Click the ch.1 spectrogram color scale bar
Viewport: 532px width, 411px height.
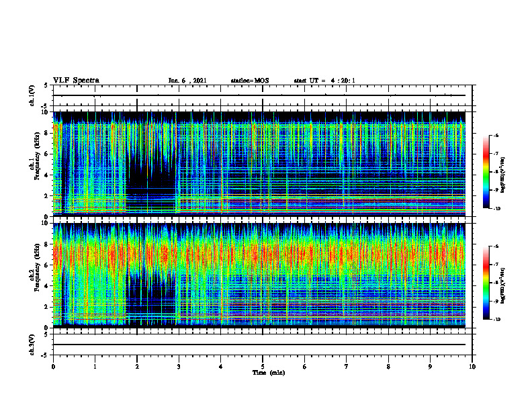coord(486,172)
